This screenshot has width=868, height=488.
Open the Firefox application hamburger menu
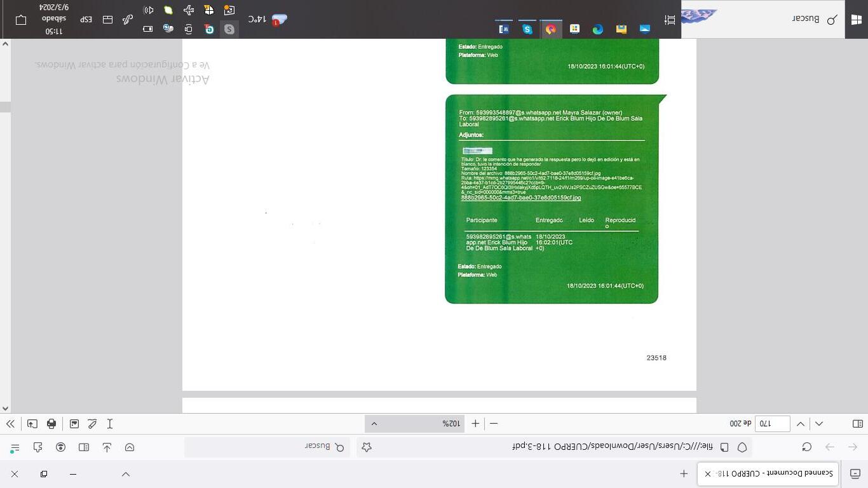[15, 447]
